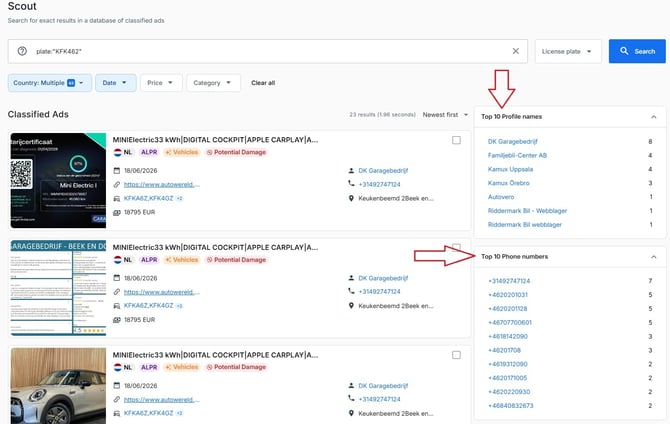
Task: Click the Vehicles tag in first ad
Action: click(x=182, y=152)
